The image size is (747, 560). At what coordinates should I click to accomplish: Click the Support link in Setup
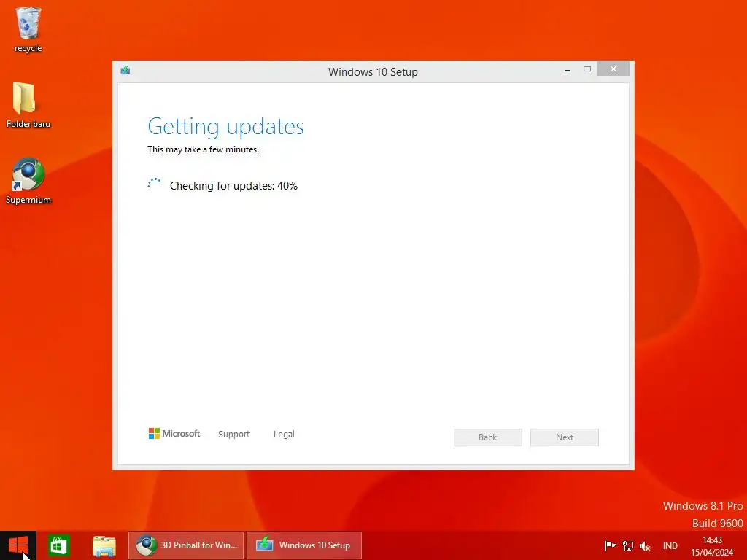234,435
